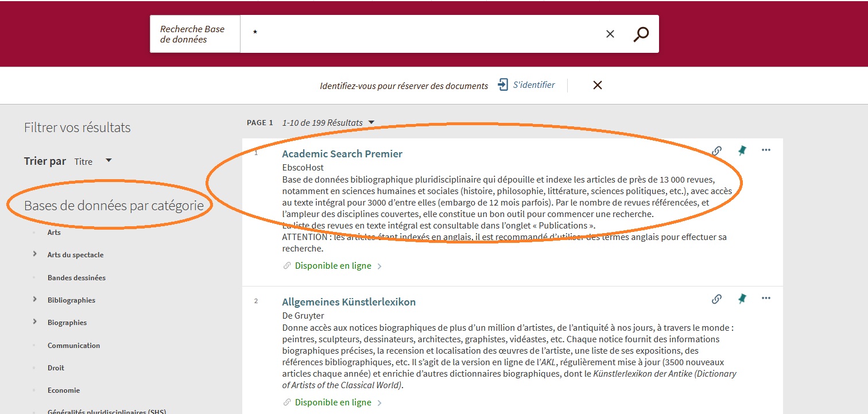Click into the search input field

[422, 34]
